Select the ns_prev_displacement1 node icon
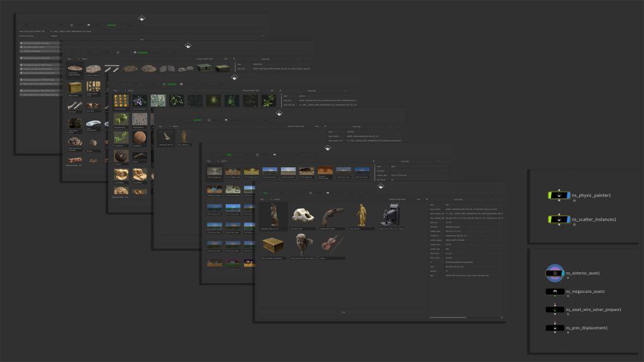Viewport: 644px width, 362px height. [x=555, y=328]
